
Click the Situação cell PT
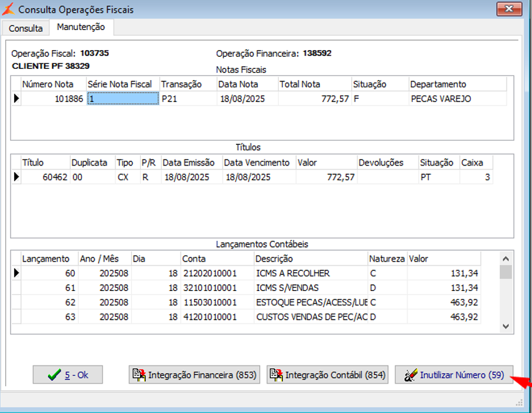point(439,177)
